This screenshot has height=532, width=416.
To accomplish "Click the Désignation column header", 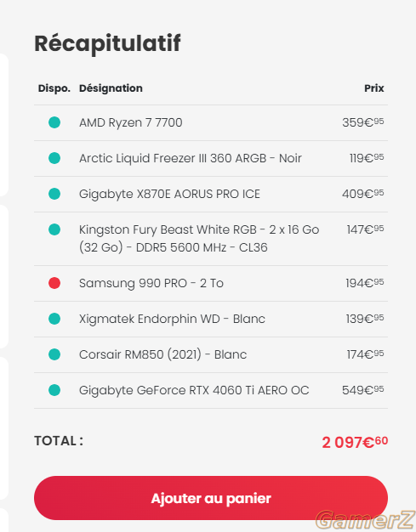I will [111, 88].
